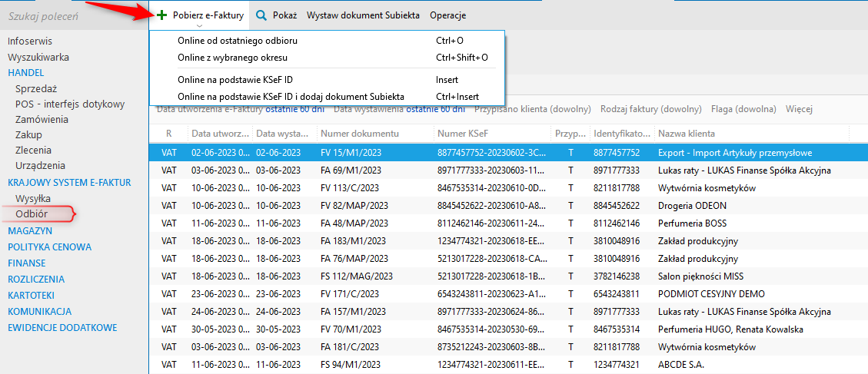Collapse the Pobierz e-Faktury dropdown chevron
Screen dimensions: 868x374
click(x=199, y=26)
